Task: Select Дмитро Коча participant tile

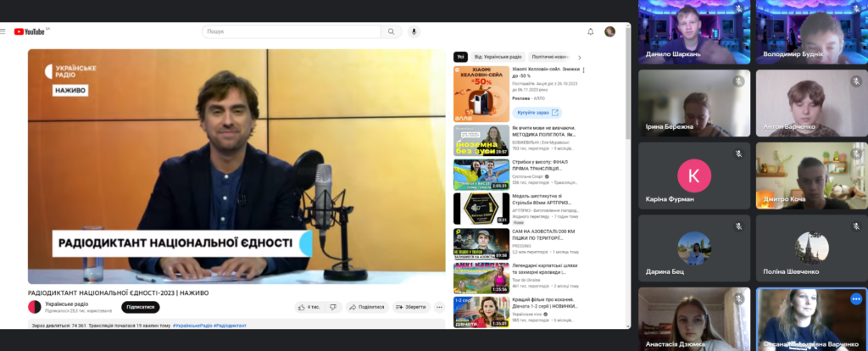Action: coord(811,176)
